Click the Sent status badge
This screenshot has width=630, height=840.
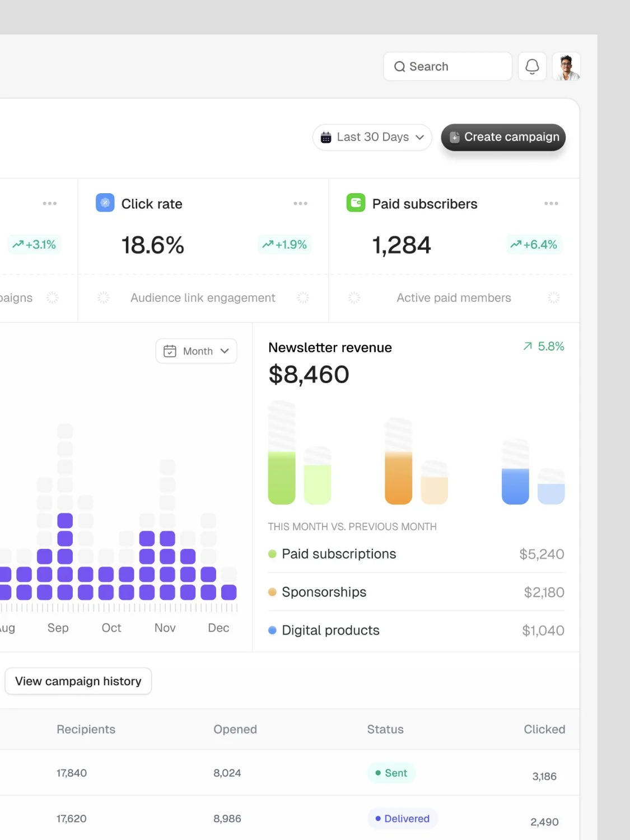tap(391, 773)
